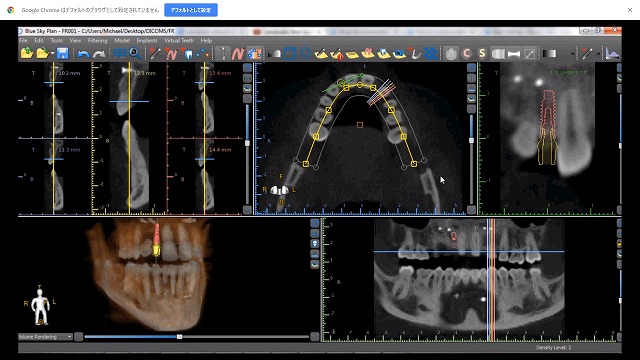Click the add tooth icon
The image size is (640, 360).
click(x=187, y=53)
